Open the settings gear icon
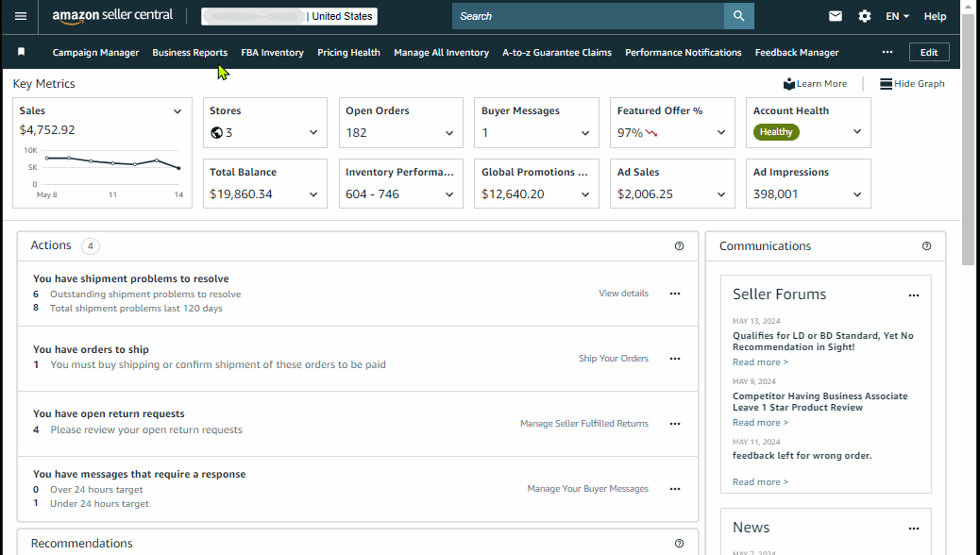The image size is (980, 555). pos(865,16)
